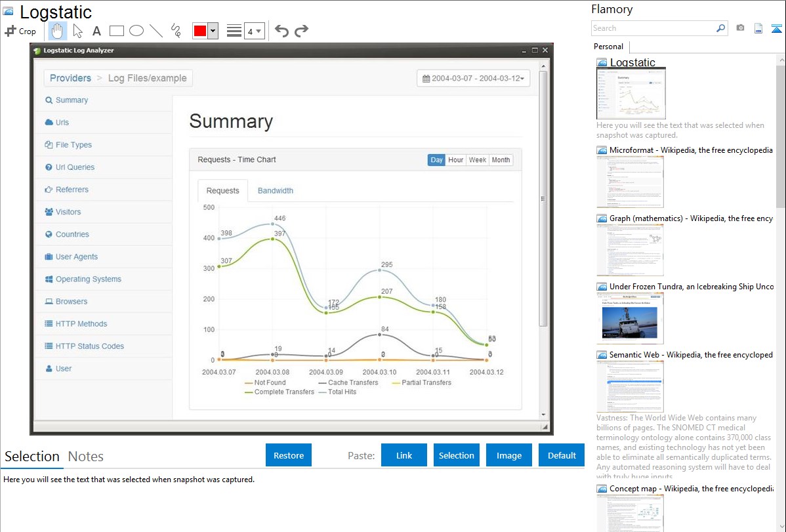Image resolution: width=786 pixels, height=532 pixels.
Task: Open the Logstatic snapshot thumbnail
Action: tap(631, 93)
